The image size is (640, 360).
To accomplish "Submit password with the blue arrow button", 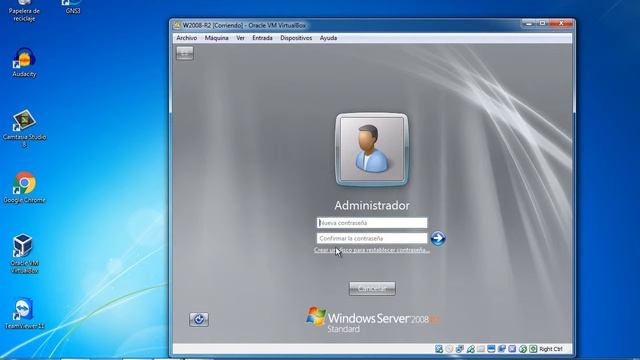I will tap(438, 238).
